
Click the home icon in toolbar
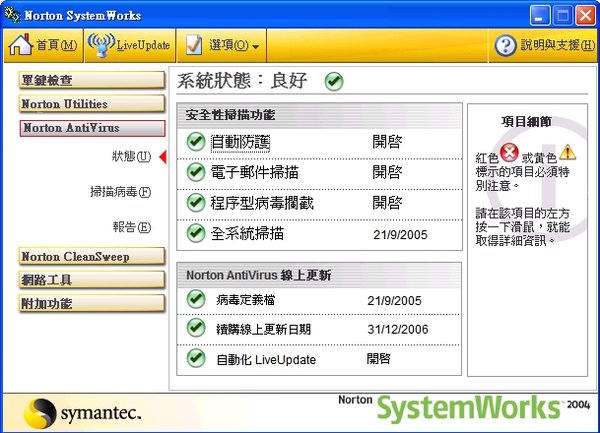coord(21,45)
